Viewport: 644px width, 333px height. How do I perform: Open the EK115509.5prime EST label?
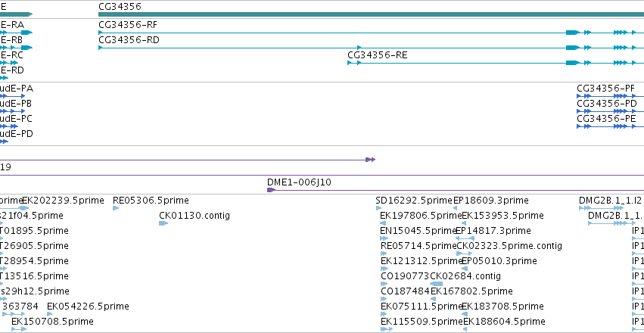pyautogui.click(x=422, y=322)
